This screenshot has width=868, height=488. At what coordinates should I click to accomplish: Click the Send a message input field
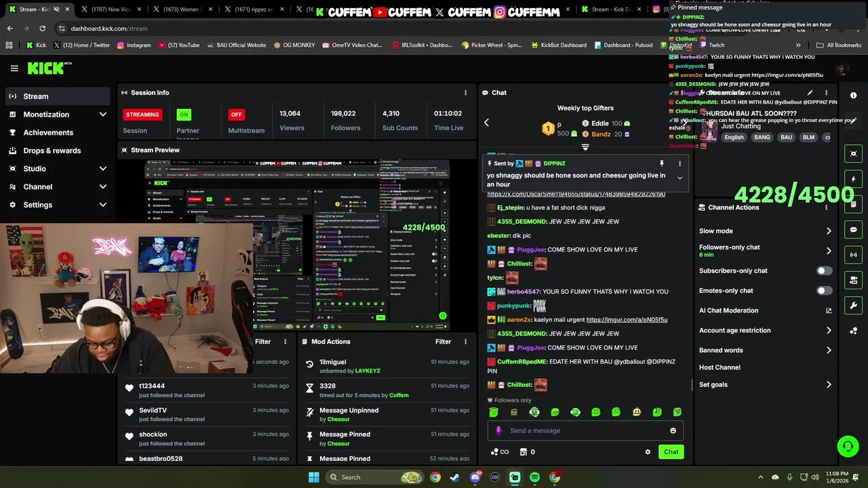pos(587,430)
